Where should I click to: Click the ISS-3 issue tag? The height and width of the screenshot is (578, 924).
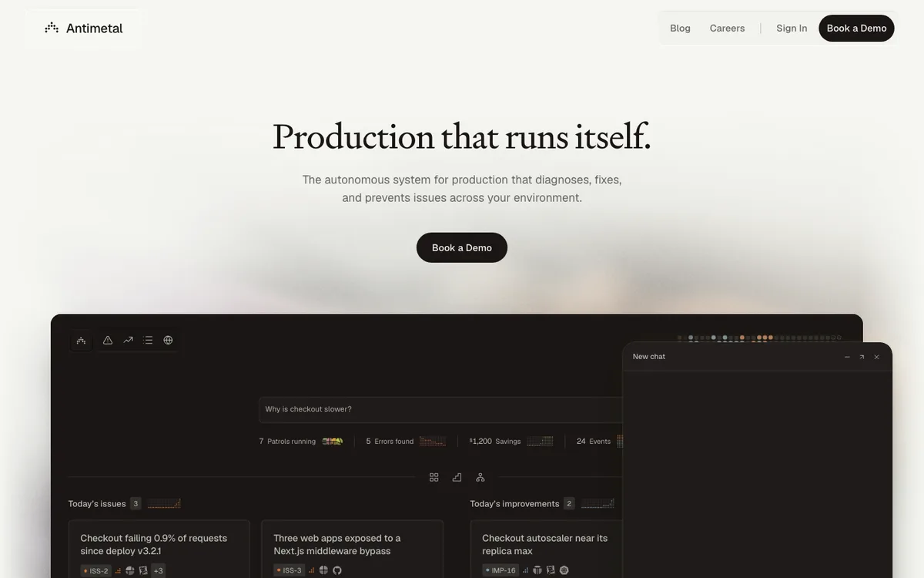coord(290,570)
